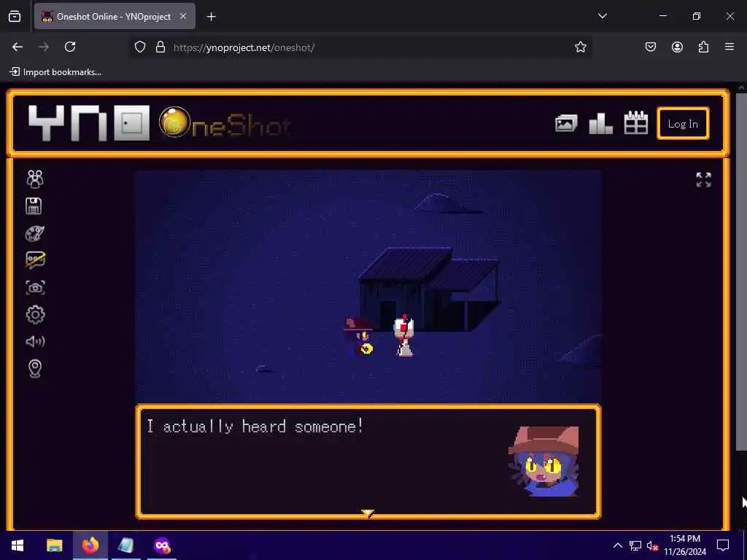Screen dimensions: 747x560
Task: View site security padlock information
Action: (x=160, y=47)
